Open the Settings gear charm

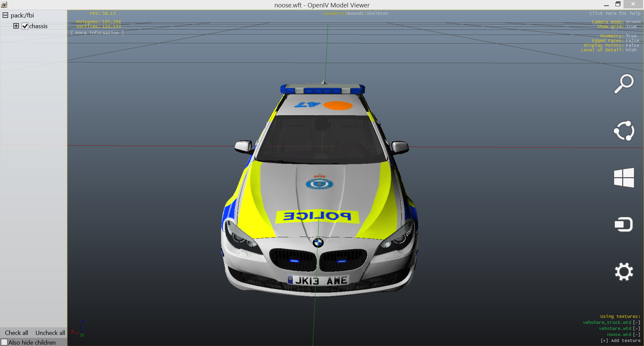click(624, 271)
